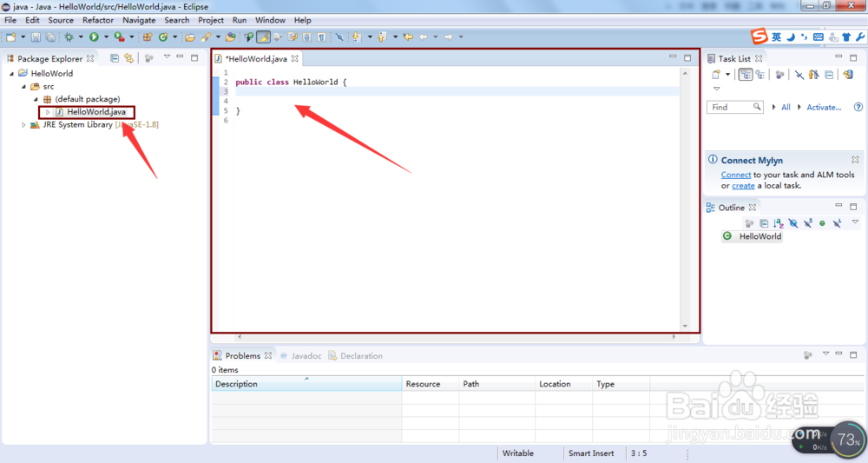Open the Source menu
Screen dimensions: 868x463
click(61, 20)
